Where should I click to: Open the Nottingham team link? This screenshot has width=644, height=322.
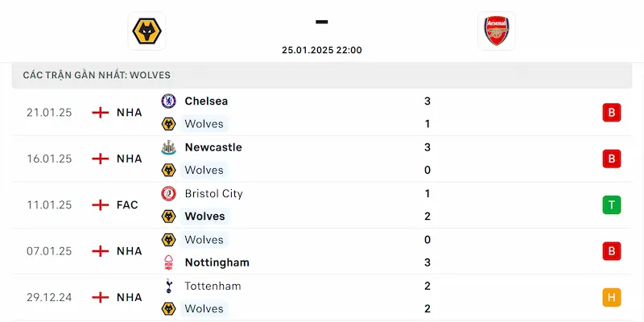[217, 262]
